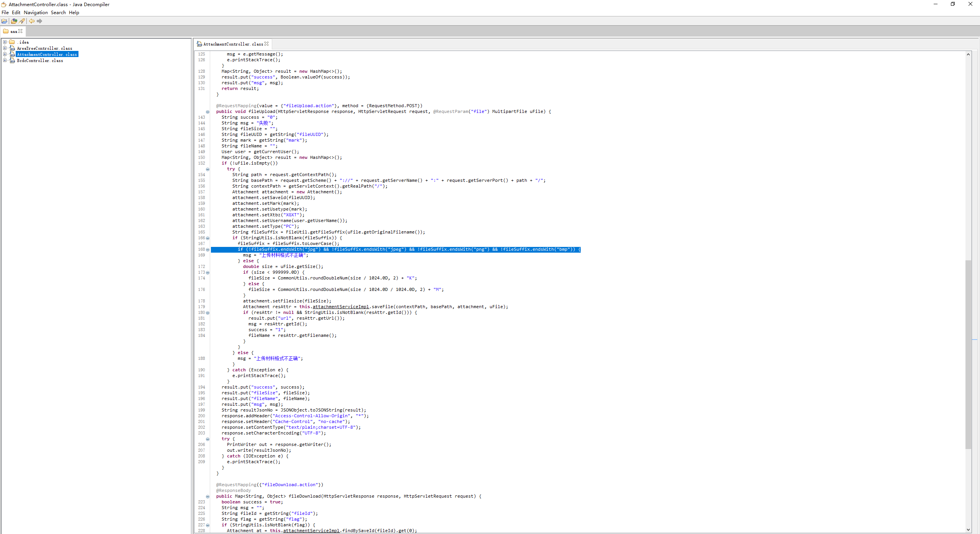Viewport: 980px width, 534px height.
Task: Close the aaa project tab
Action: coord(21,31)
